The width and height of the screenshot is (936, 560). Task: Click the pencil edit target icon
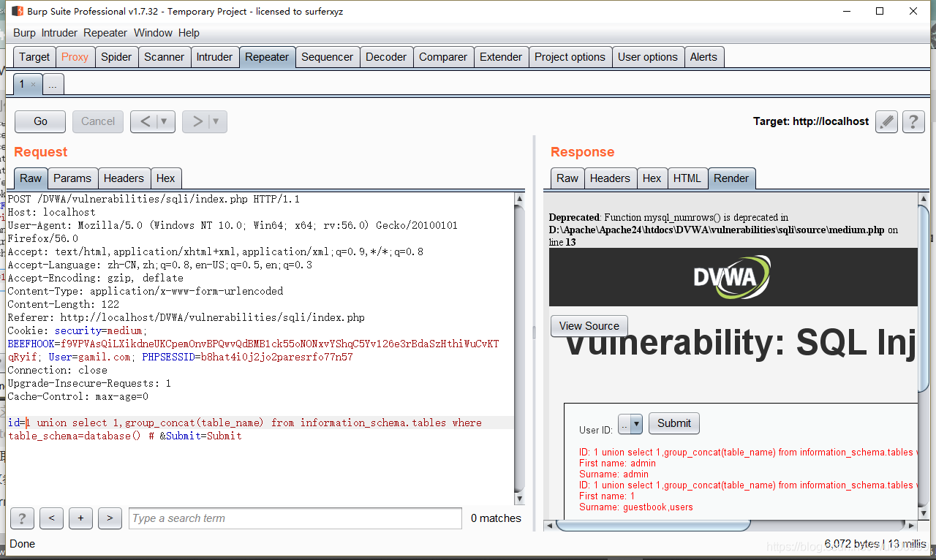tap(886, 121)
